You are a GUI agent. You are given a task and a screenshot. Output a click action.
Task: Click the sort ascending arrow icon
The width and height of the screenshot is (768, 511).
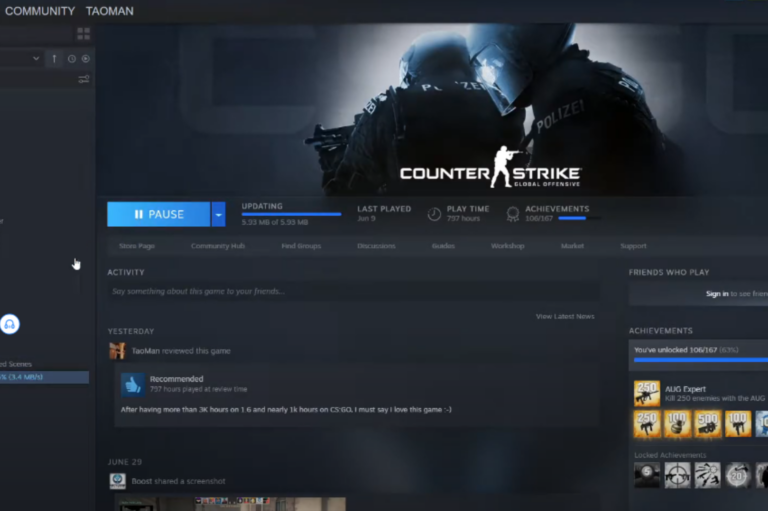[54, 59]
